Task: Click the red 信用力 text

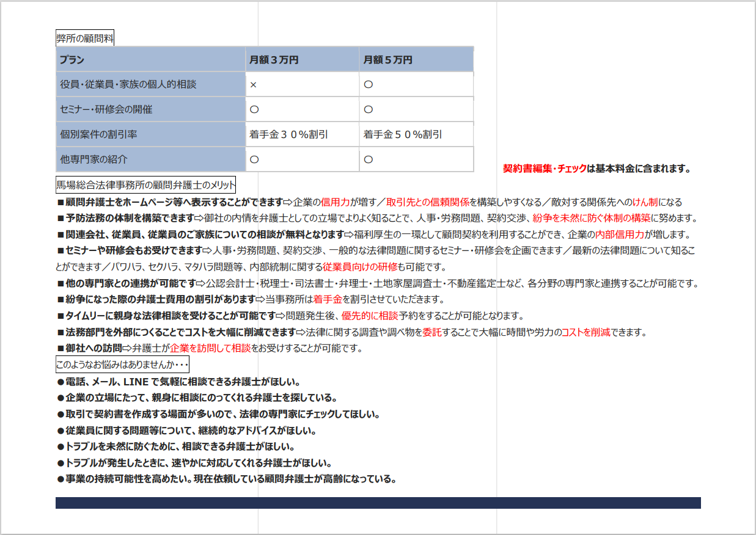Action: coord(336,202)
